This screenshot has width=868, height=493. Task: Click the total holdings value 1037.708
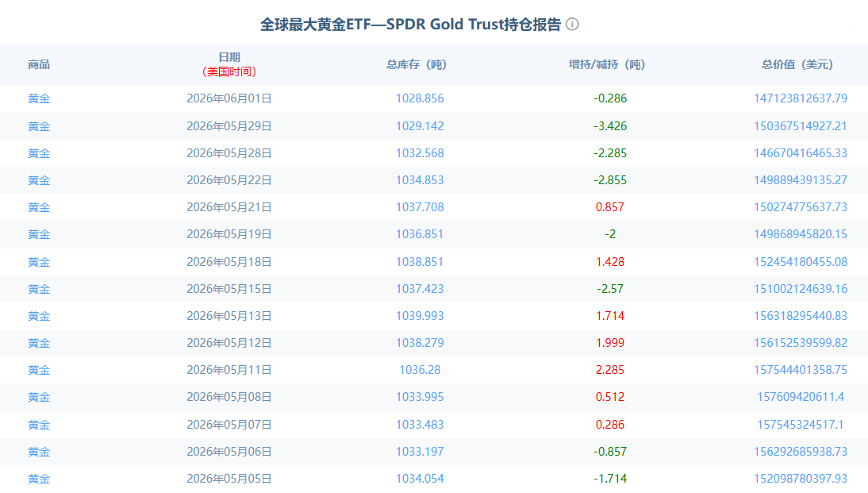tap(420, 208)
